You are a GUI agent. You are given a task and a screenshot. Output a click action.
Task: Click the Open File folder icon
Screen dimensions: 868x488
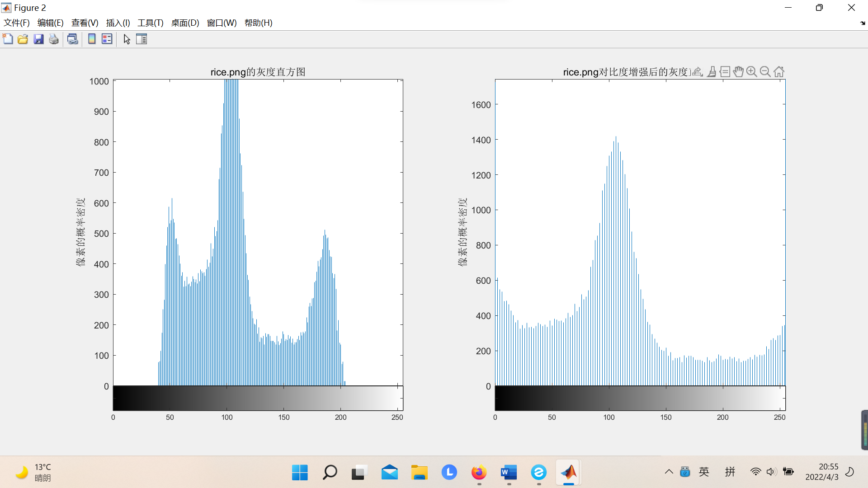[x=23, y=39]
